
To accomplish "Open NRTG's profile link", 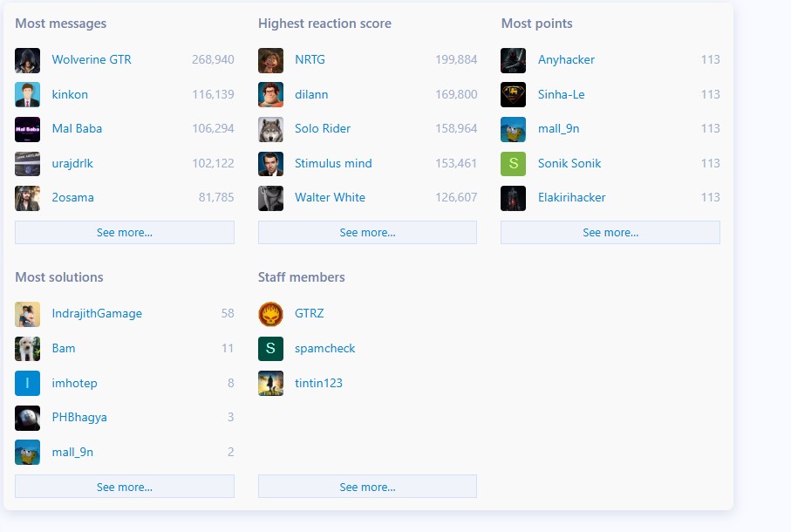I will click(310, 59).
